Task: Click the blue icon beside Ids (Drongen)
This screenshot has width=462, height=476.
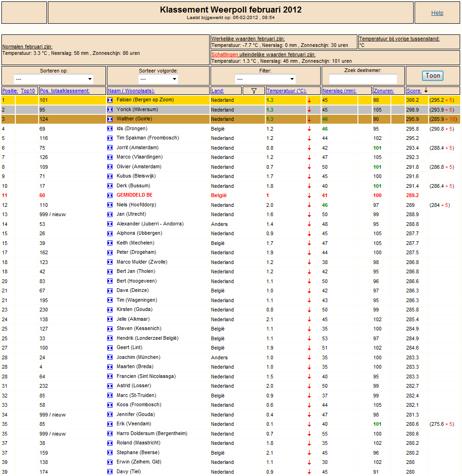Action: (x=110, y=129)
